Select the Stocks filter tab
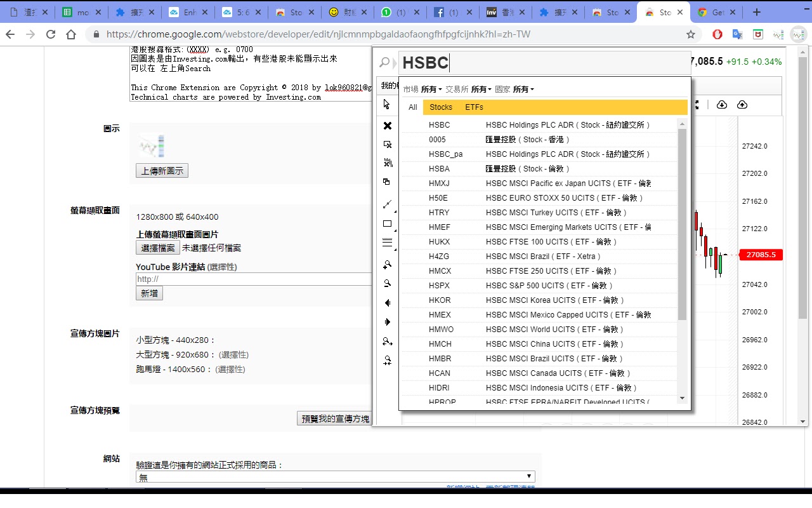Viewport: 812px width, 508px height. [x=441, y=107]
